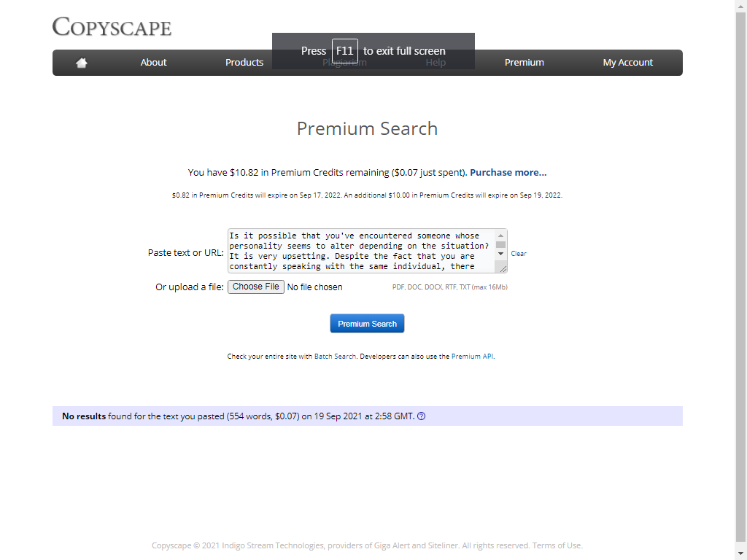Open the About menu
Image resolution: width=747 pixels, height=560 pixels.
point(153,63)
